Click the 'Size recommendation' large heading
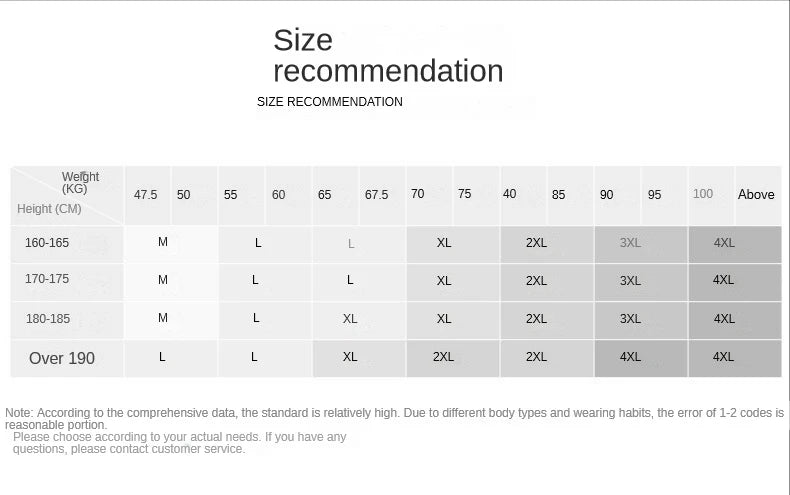The height and width of the screenshot is (495, 790). point(388,55)
